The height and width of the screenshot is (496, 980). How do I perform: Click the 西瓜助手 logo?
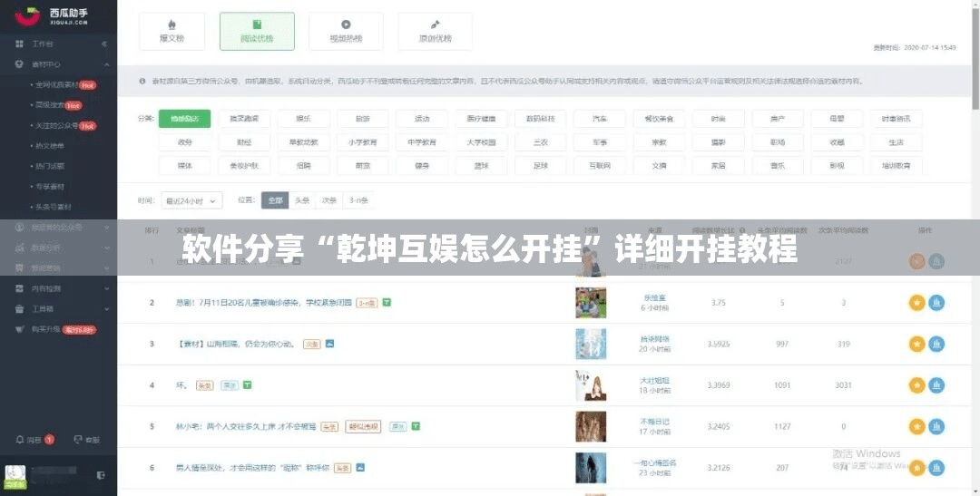coord(53,16)
